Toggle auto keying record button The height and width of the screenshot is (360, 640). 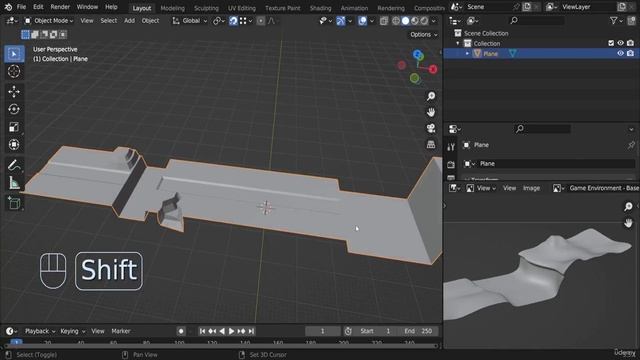pos(181,331)
